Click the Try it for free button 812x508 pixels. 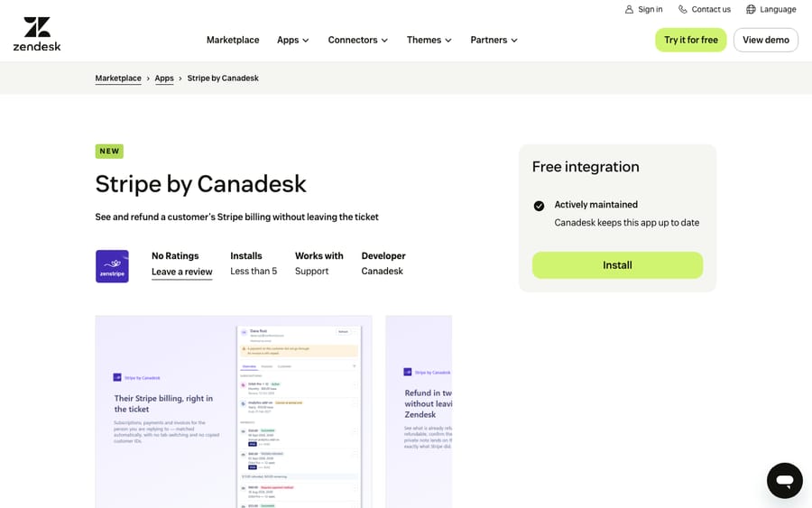pos(691,40)
